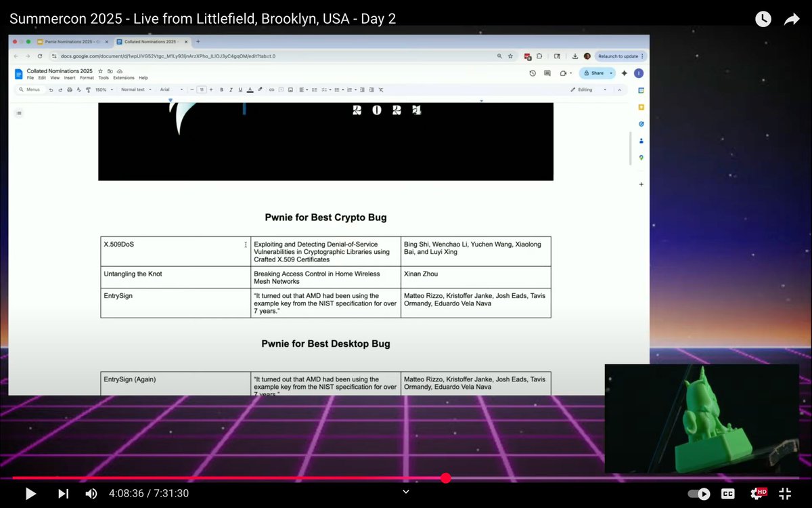Viewport: 812px width, 508px height.
Task: Mute the video volume speaker icon
Action: pyautogui.click(x=91, y=494)
